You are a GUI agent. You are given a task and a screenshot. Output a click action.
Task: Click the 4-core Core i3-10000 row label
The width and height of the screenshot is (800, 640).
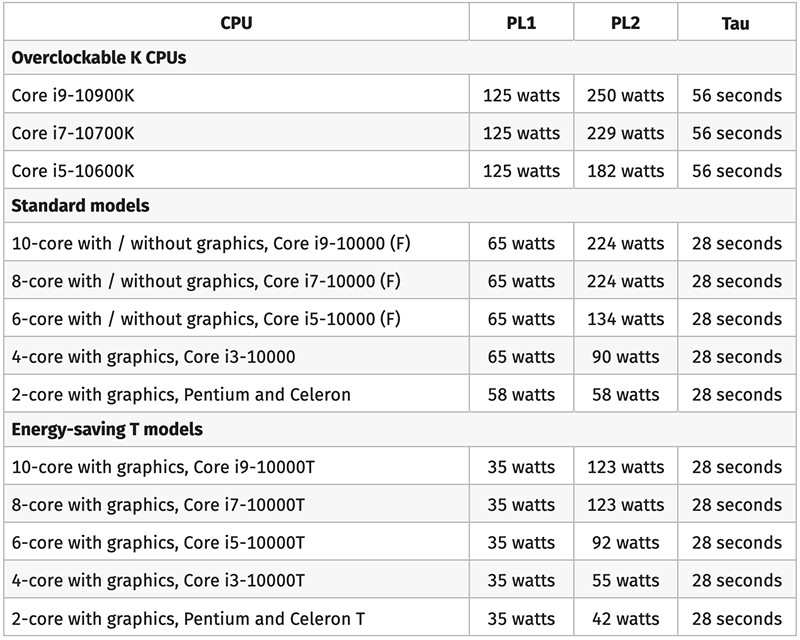153,357
